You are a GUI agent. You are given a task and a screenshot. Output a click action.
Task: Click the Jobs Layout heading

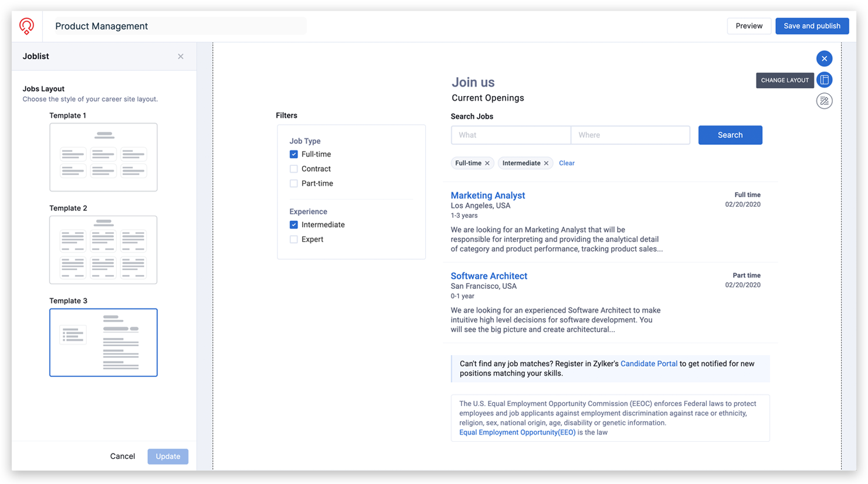(43, 89)
